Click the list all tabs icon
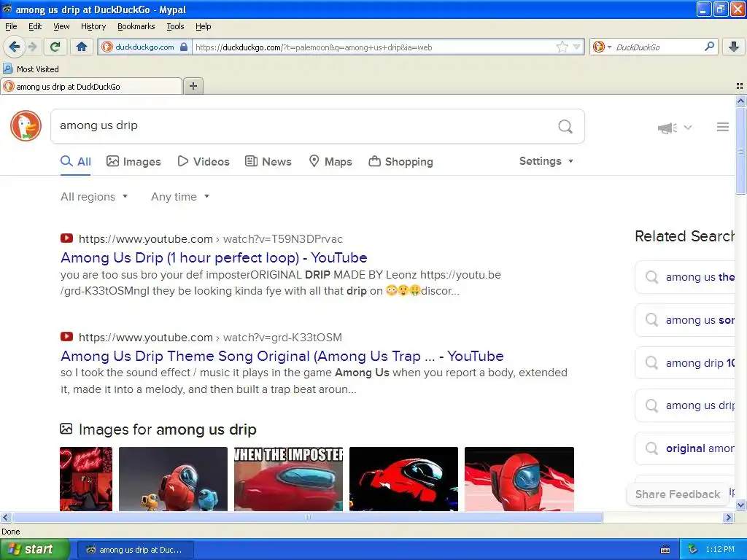747x560 pixels. 740,86
